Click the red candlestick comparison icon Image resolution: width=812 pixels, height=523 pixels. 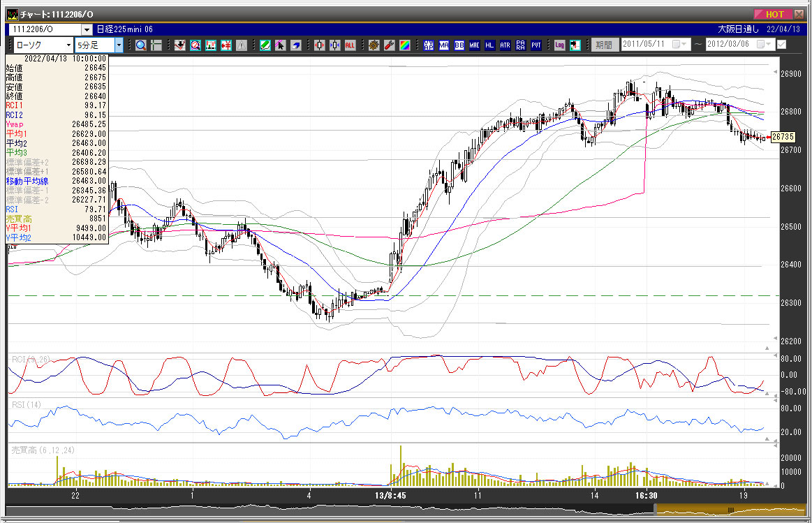(211, 45)
